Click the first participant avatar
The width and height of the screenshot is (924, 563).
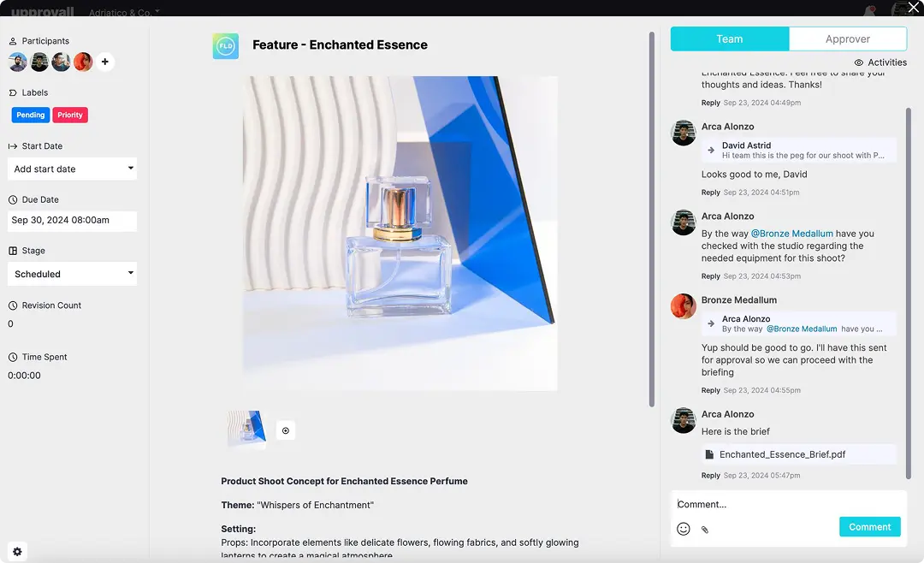pos(17,62)
